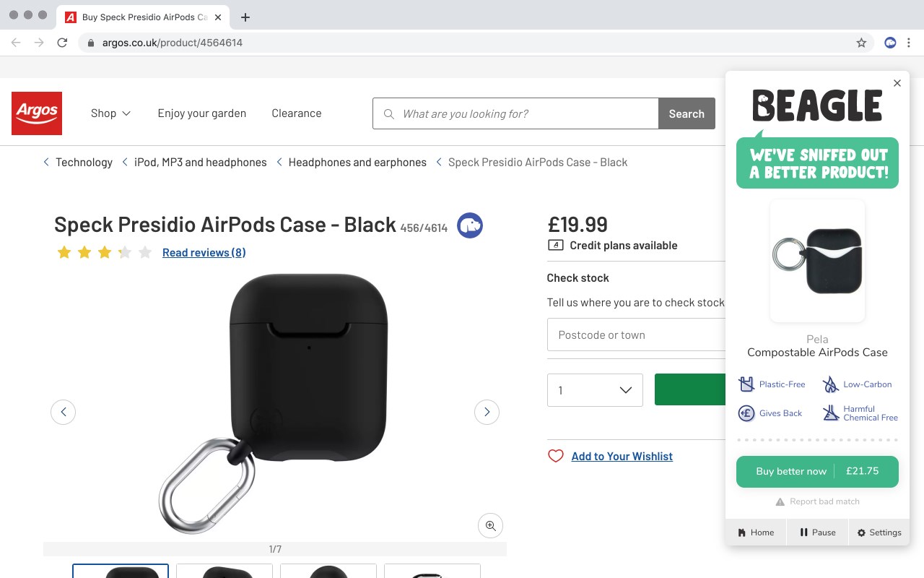Click the Beagle extension icon in browser toolbar

(x=890, y=43)
